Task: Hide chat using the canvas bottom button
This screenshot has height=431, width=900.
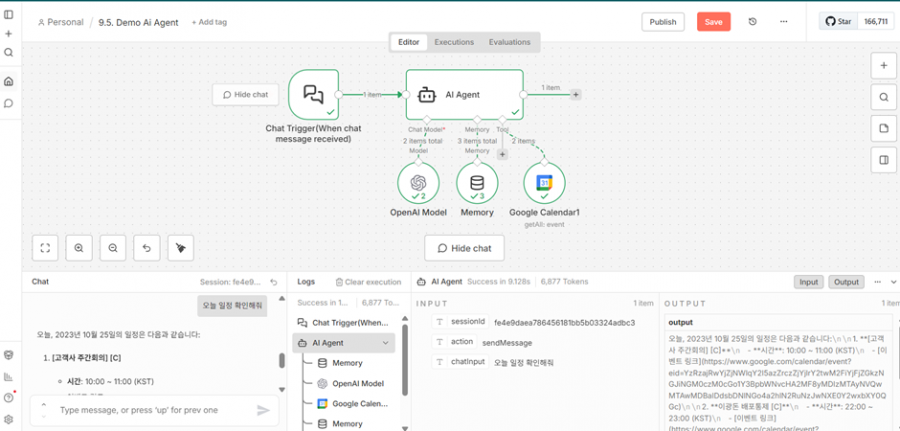Action: tap(464, 248)
